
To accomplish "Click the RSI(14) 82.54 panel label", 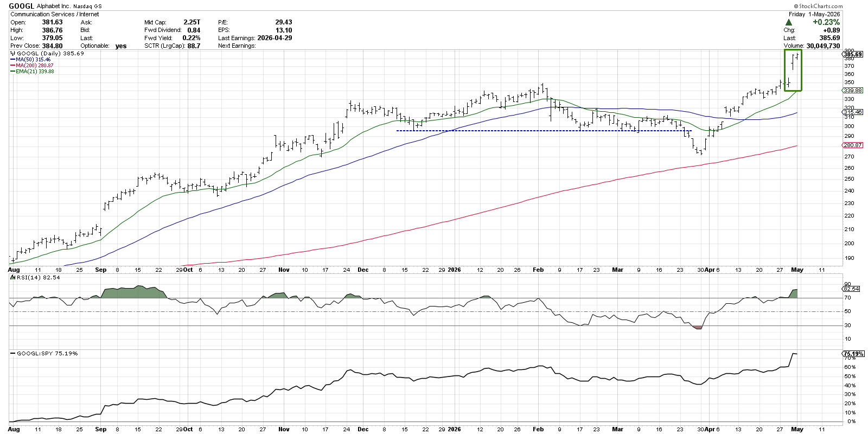I will click(39, 277).
